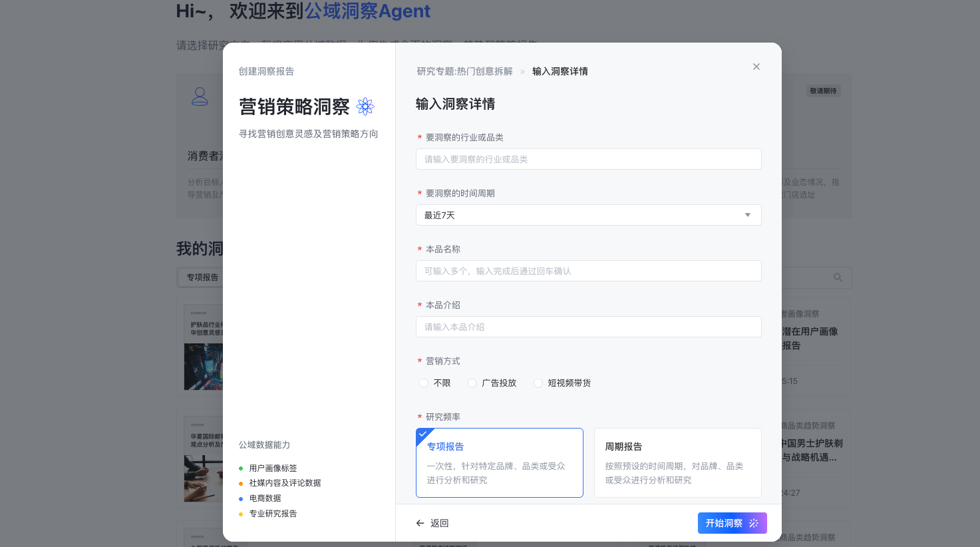Click the user avatar icon on background card
The width and height of the screenshot is (980, 547).
pyautogui.click(x=200, y=96)
